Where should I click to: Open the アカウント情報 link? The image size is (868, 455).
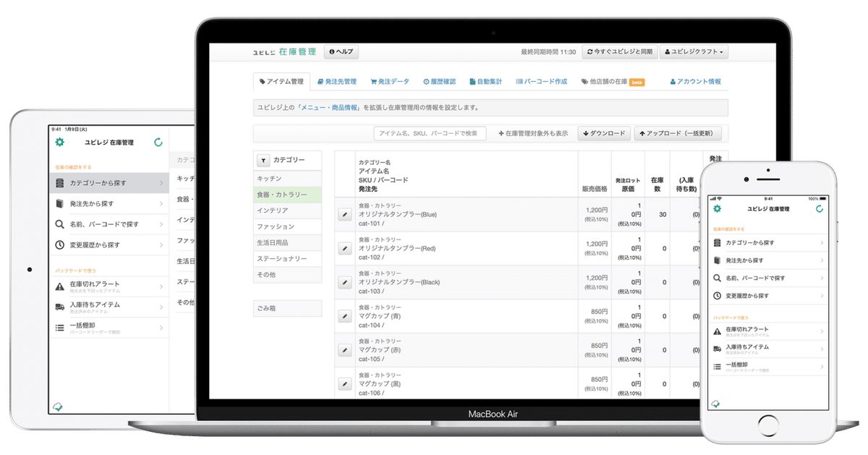click(695, 82)
